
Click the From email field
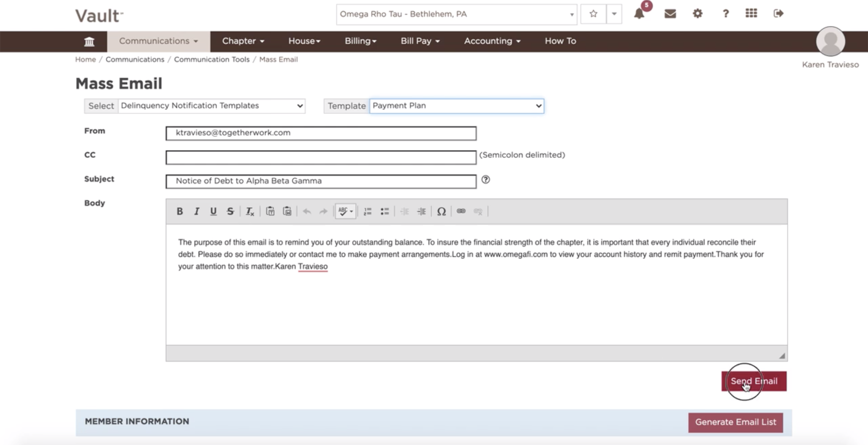[x=321, y=133]
